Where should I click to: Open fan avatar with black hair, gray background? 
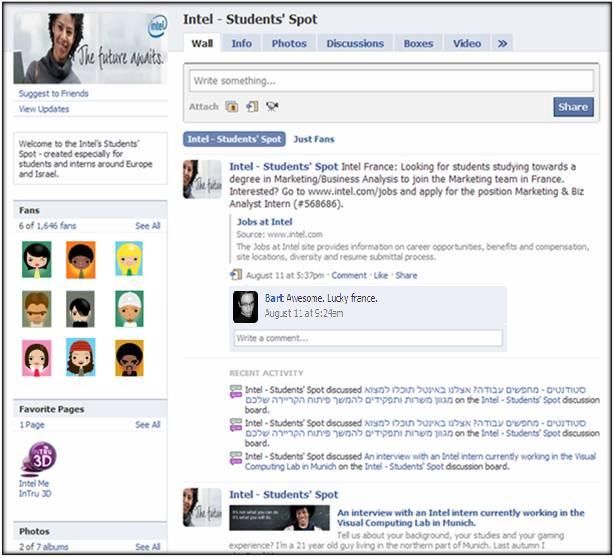tap(81, 309)
